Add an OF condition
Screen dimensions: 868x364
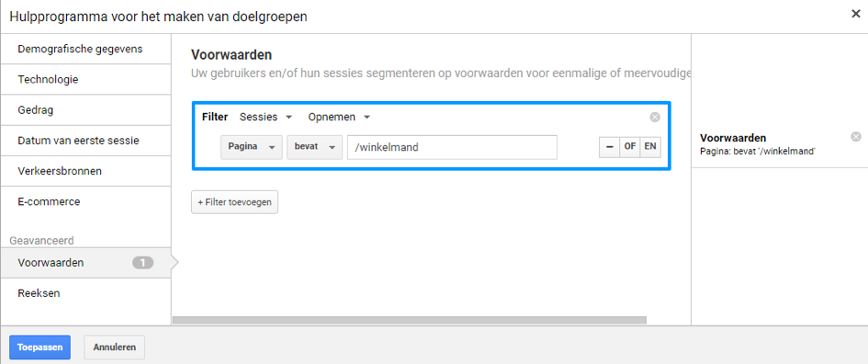(630, 148)
